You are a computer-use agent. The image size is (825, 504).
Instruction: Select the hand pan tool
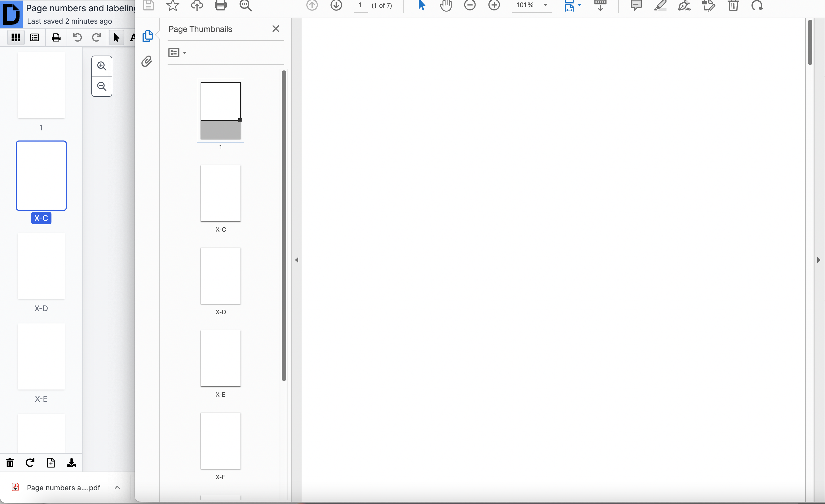(x=446, y=5)
